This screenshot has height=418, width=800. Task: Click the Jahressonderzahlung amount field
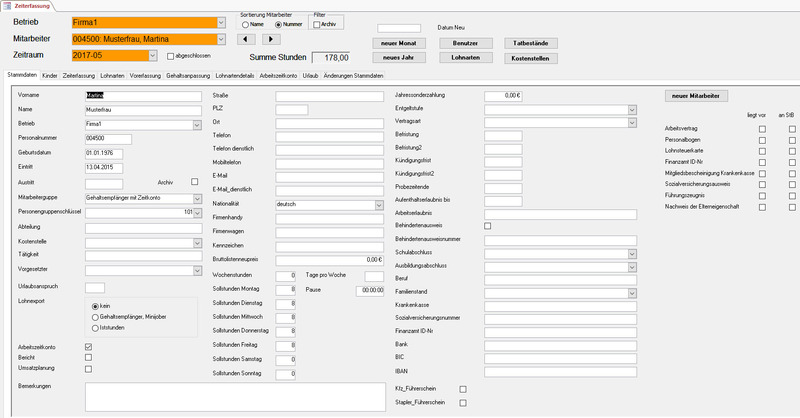point(503,96)
